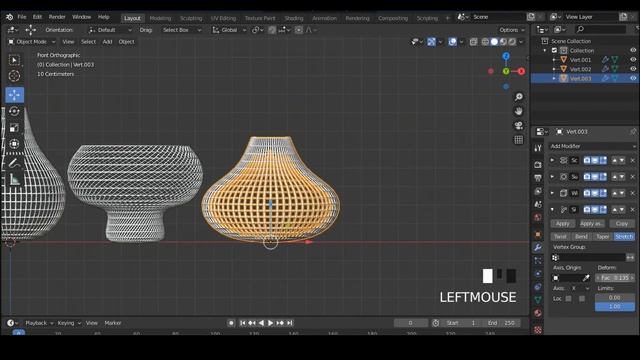Open the Active Tool properties tab
This screenshot has width=640, height=360.
(538, 148)
